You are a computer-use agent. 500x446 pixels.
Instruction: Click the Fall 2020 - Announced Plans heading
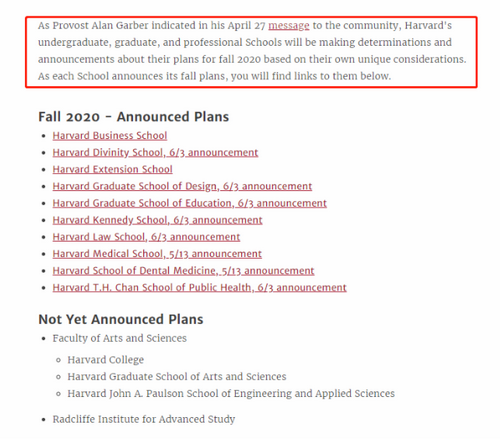click(134, 117)
